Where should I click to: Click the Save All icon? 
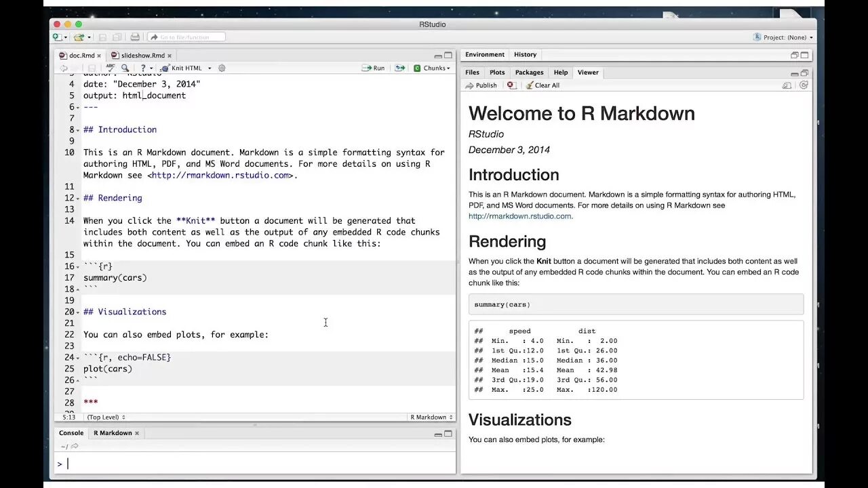coord(117,37)
